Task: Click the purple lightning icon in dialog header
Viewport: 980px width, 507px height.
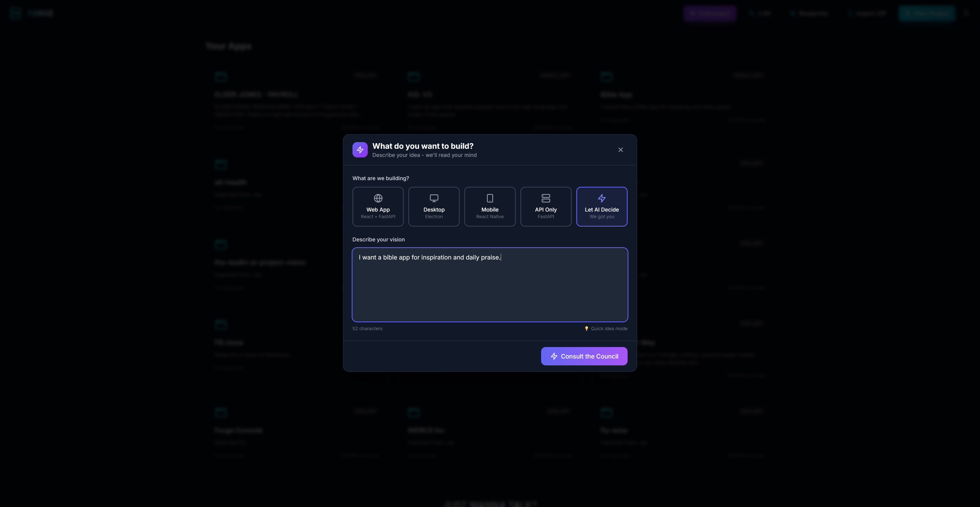Action: pyautogui.click(x=360, y=150)
